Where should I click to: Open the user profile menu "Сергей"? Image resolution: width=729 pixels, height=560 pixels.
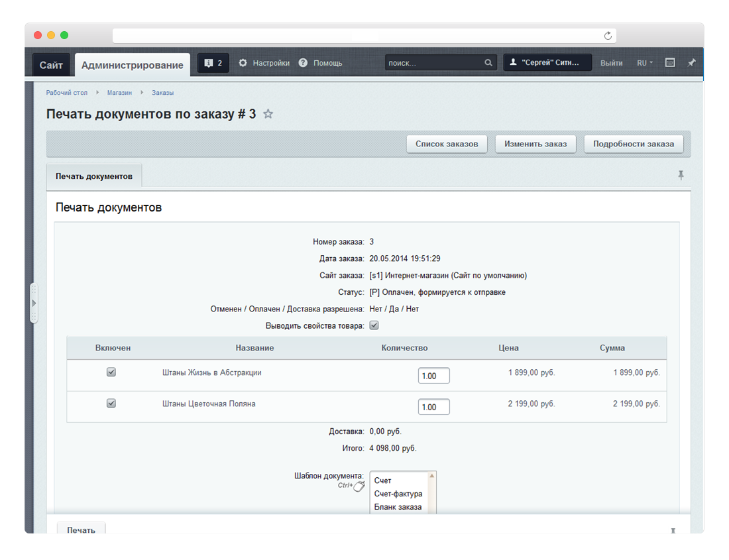coord(547,63)
